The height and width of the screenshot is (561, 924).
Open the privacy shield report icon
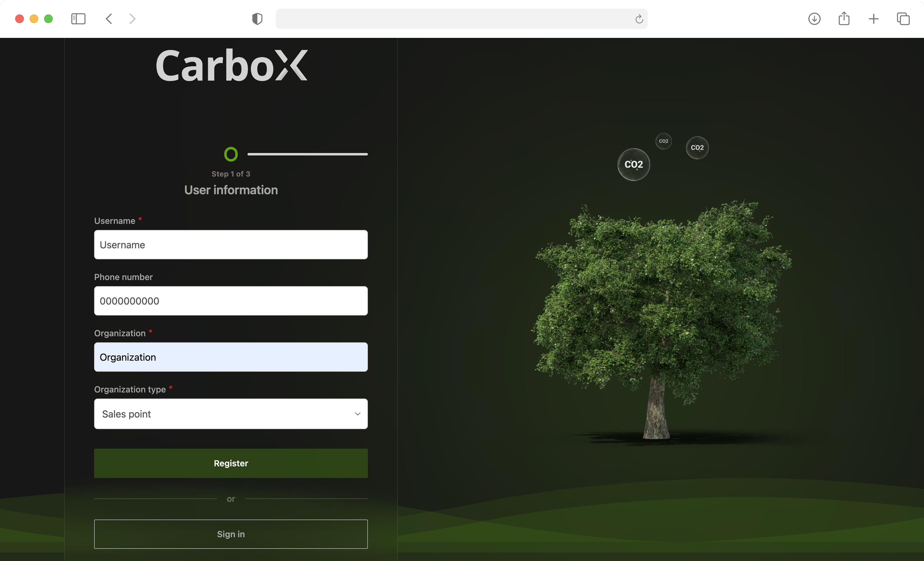tap(257, 19)
